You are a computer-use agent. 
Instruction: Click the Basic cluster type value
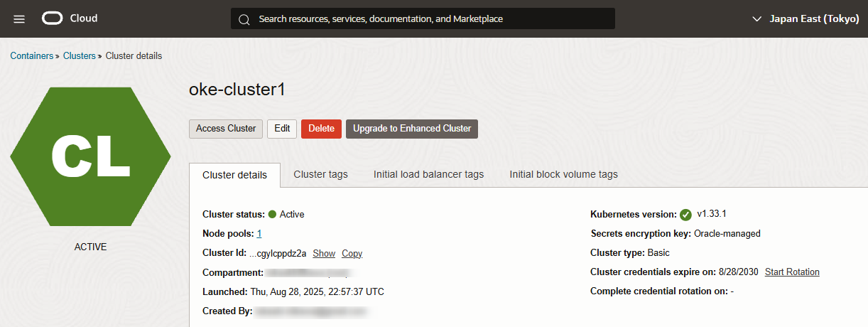(x=658, y=252)
